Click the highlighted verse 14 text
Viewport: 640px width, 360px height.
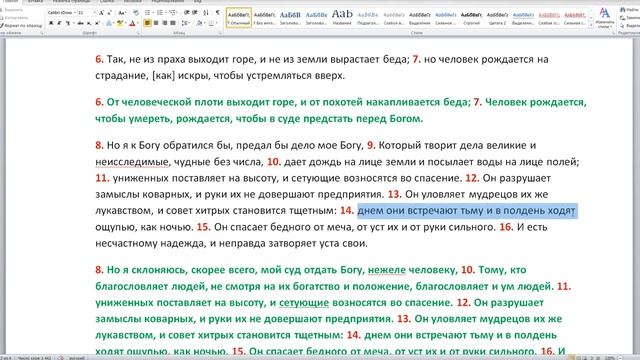click(x=467, y=211)
